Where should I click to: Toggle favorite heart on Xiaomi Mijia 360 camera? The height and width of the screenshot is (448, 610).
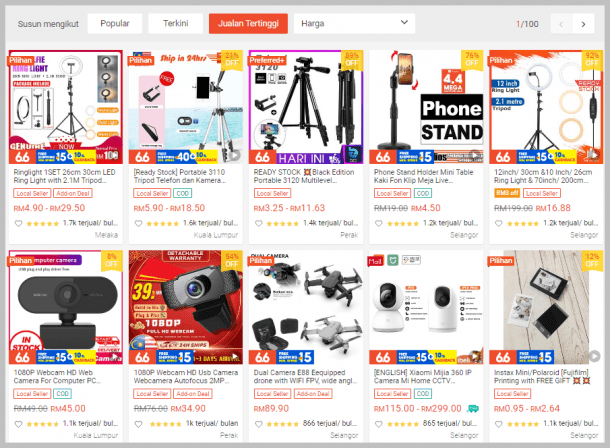[x=379, y=424]
